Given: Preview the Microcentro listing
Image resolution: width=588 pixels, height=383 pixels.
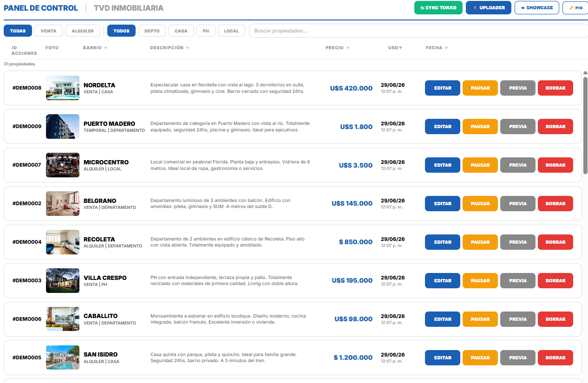Looking at the screenshot, I should point(518,165).
